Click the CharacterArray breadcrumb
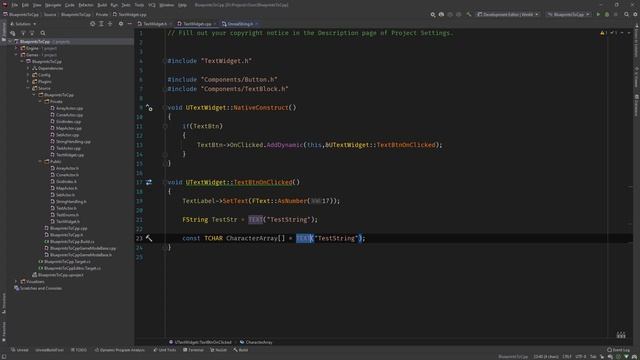640x360 pixels. 256,342
